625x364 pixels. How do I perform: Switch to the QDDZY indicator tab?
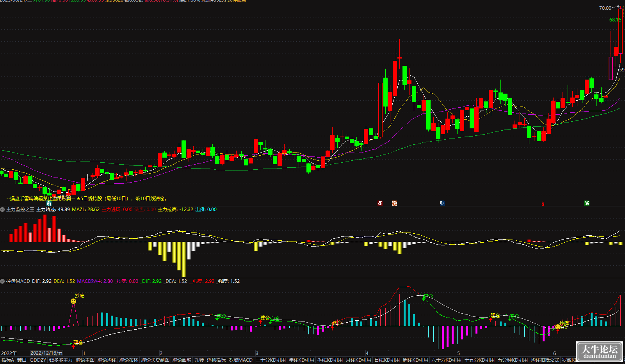click(38, 360)
